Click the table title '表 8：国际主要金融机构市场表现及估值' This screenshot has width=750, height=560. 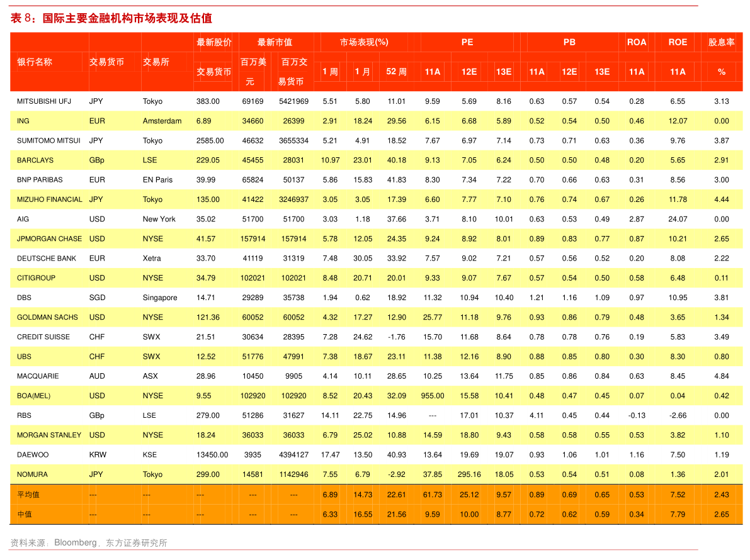click(x=111, y=18)
